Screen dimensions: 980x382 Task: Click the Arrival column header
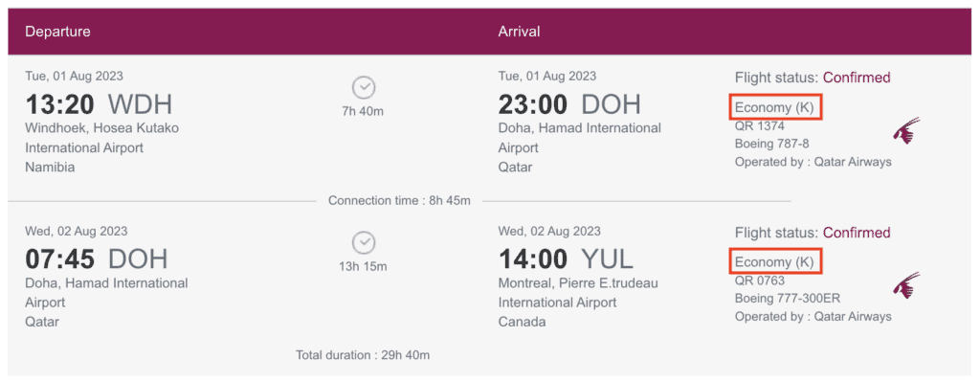519,32
